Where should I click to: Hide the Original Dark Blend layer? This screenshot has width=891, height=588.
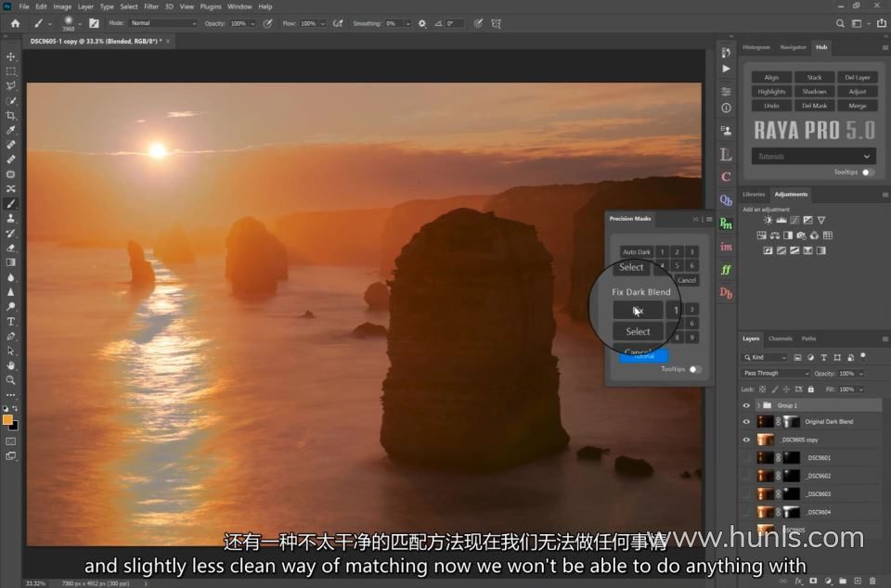pyautogui.click(x=746, y=422)
